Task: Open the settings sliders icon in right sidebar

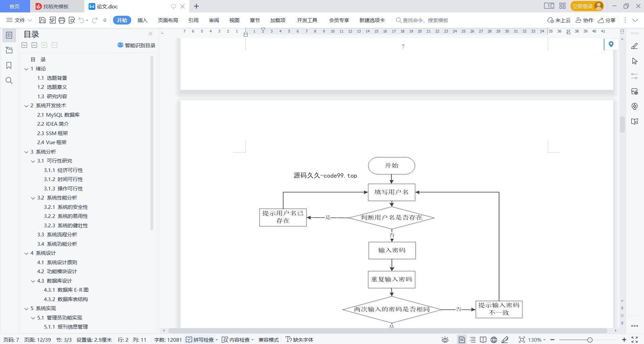Action: [635, 76]
